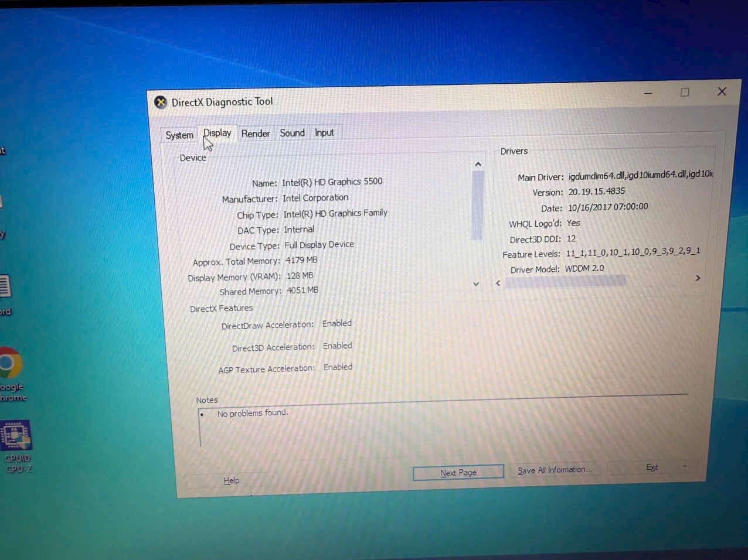748x560 pixels.
Task: Click the Next Page button
Action: [x=458, y=473]
